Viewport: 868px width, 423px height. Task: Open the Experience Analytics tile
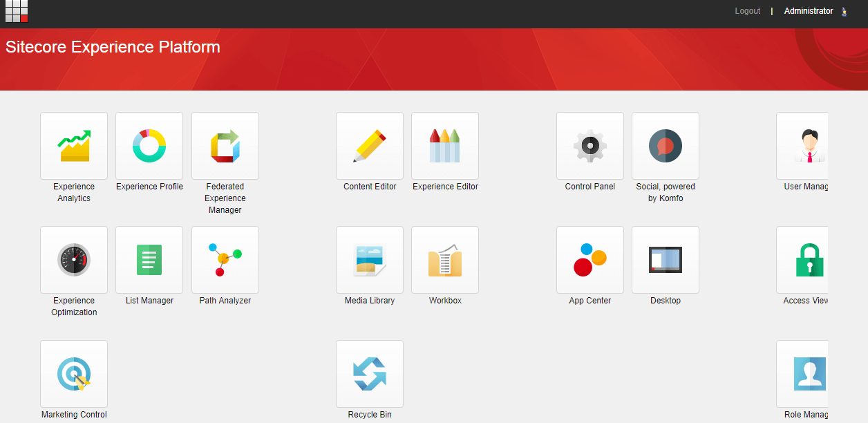[74, 146]
